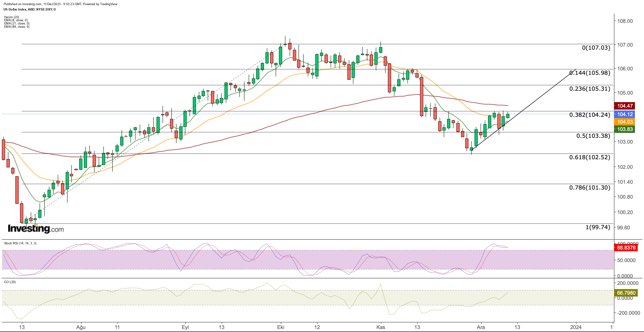Select the 'EMA (21, close, 0)' indicator label
This screenshot has height=332, width=644.
click(x=17, y=24)
